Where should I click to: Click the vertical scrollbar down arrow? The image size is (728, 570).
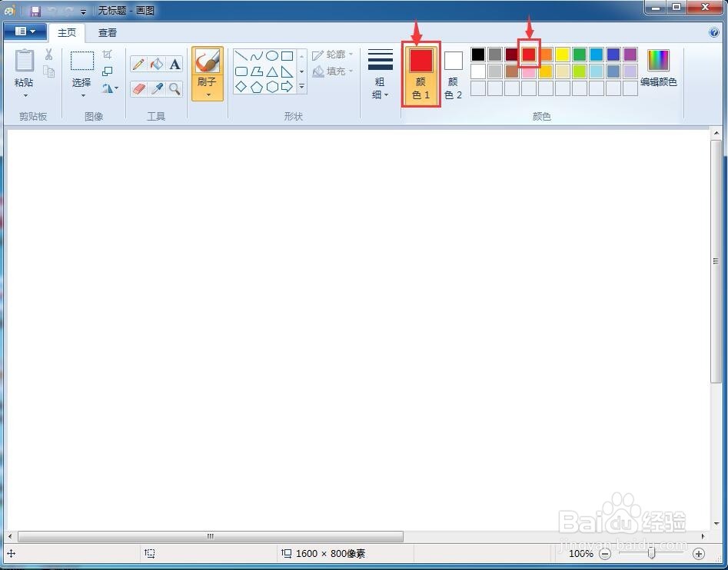[716, 523]
